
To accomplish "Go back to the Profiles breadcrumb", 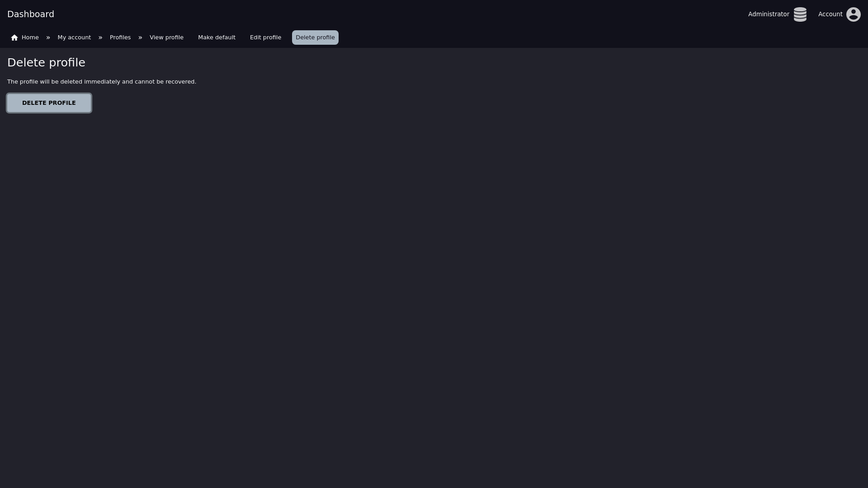I will (x=120, y=38).
